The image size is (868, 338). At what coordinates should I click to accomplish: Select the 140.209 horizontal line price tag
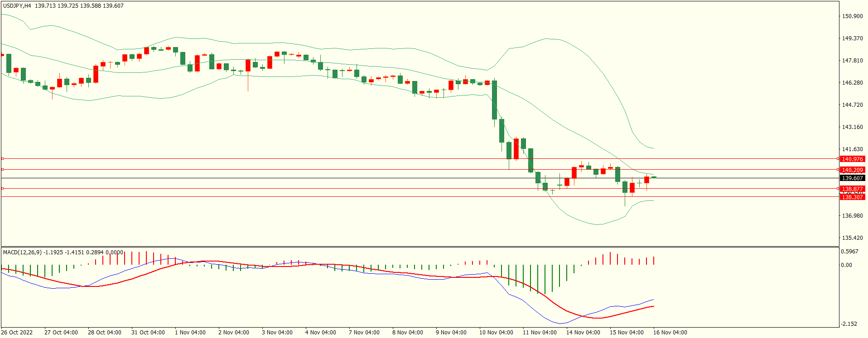pos(852,170)
